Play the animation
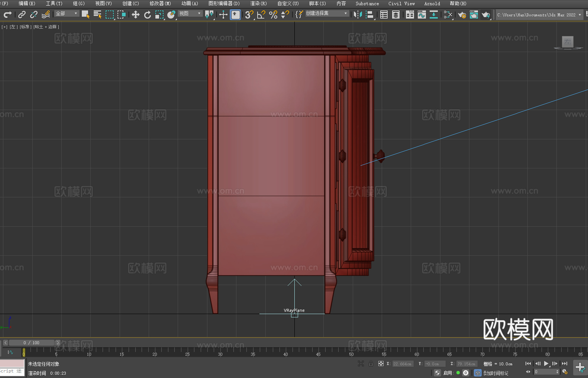This screenshot has height=378, width=588. [x=546, y=364]
